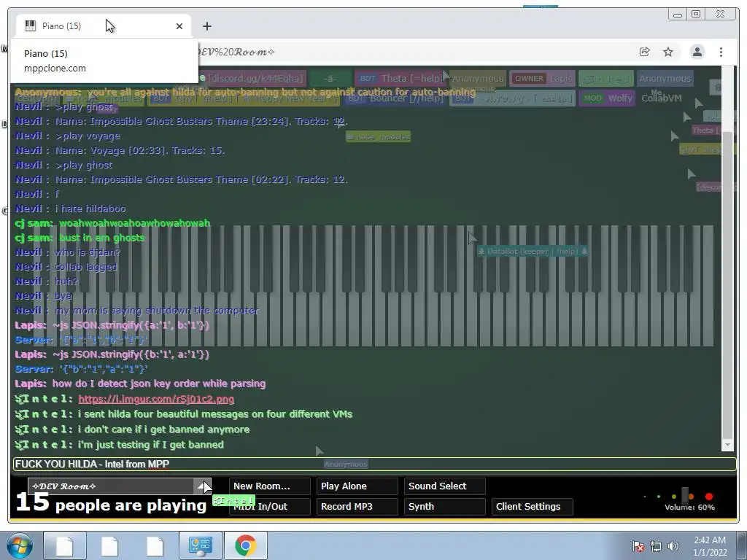The width and height of the screenshot is (747, 560).
Task: Click the CollabVM name tag
Action: coord(661,98)
